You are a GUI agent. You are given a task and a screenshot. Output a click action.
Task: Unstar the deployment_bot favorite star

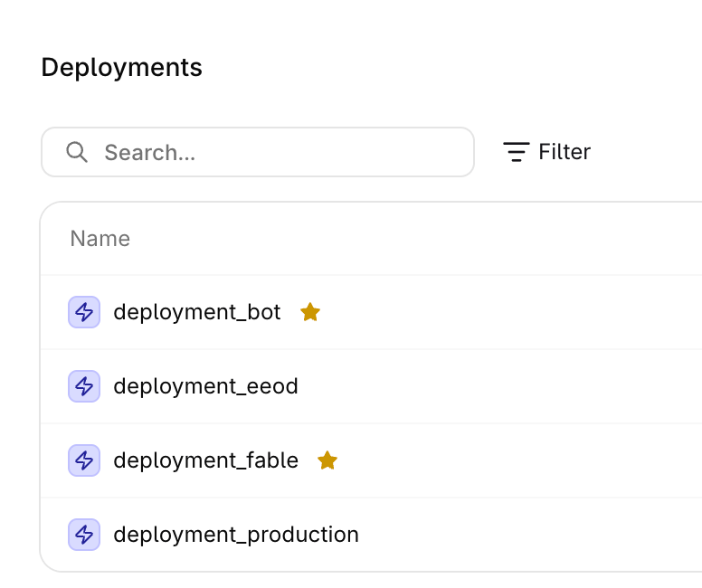[x=310, y=312]
